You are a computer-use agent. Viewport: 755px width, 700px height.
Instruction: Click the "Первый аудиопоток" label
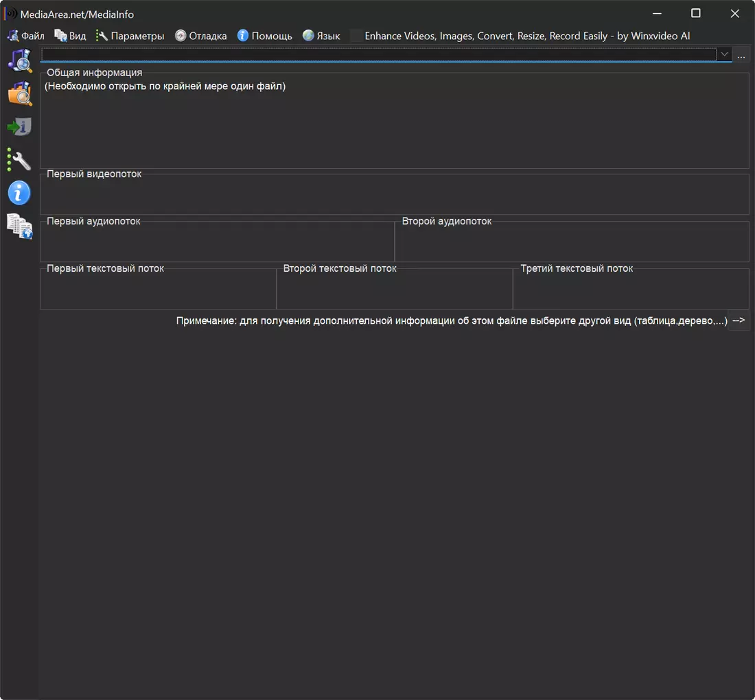coord(93,221)
